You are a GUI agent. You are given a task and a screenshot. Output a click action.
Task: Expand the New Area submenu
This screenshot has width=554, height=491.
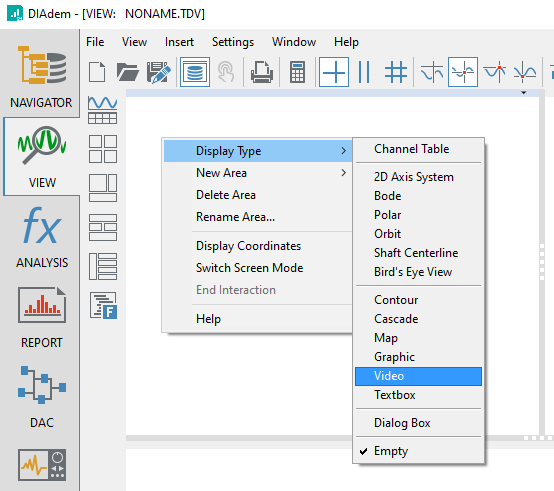coord(258,173)
